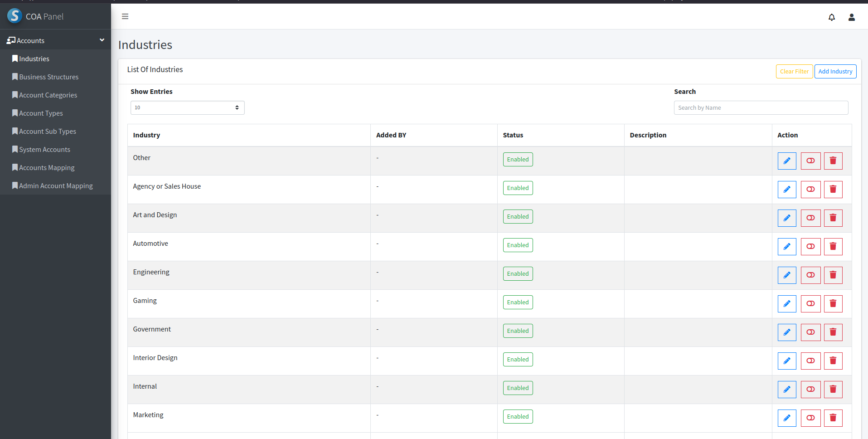The width and height of the screenshot is (868, 439).
Task: Edit the Art and Design row
Action: point(786,218)
